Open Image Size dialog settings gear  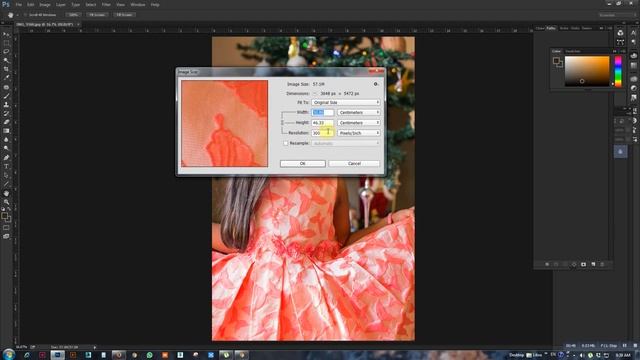tap(376, 84)
